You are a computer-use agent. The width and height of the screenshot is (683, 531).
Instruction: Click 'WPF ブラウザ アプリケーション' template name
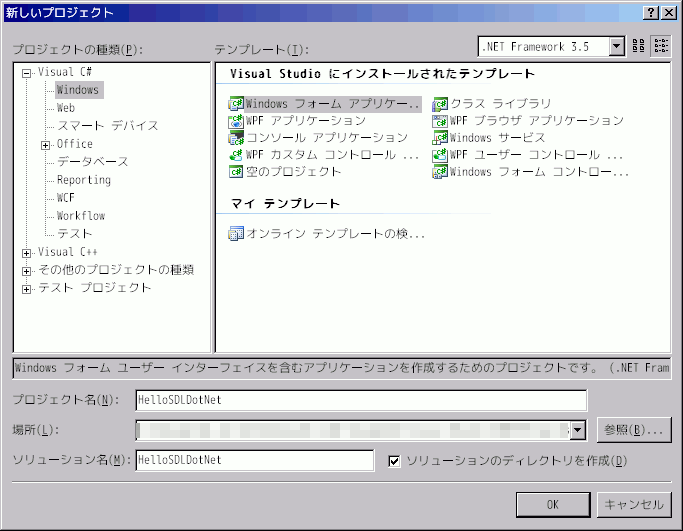point(537,121)
